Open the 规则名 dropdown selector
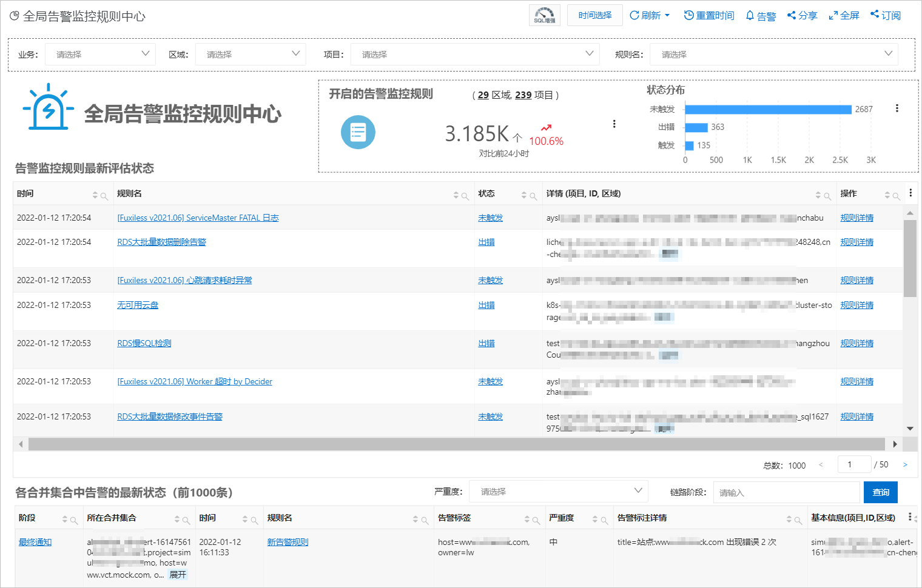922x588 pixels. 774,54
